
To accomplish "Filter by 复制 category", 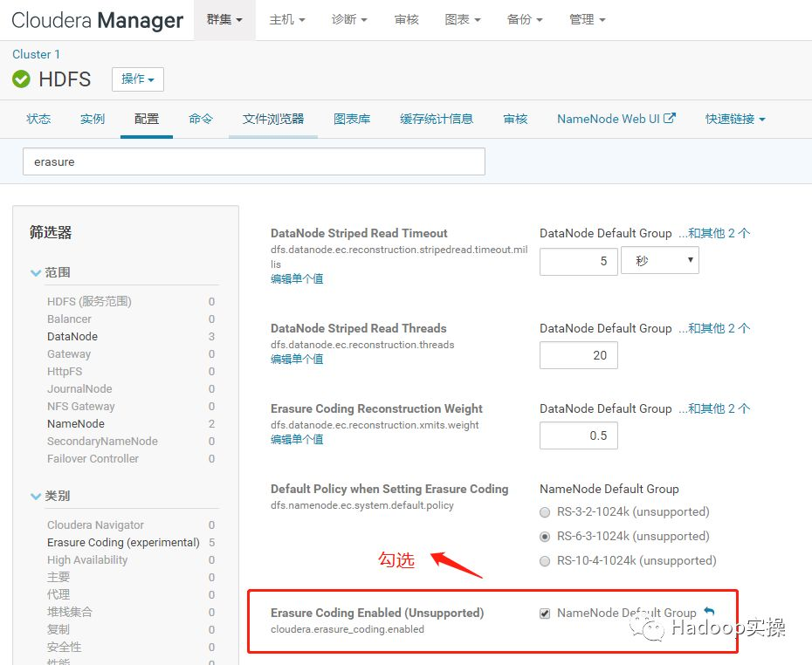I will point(58,629).
